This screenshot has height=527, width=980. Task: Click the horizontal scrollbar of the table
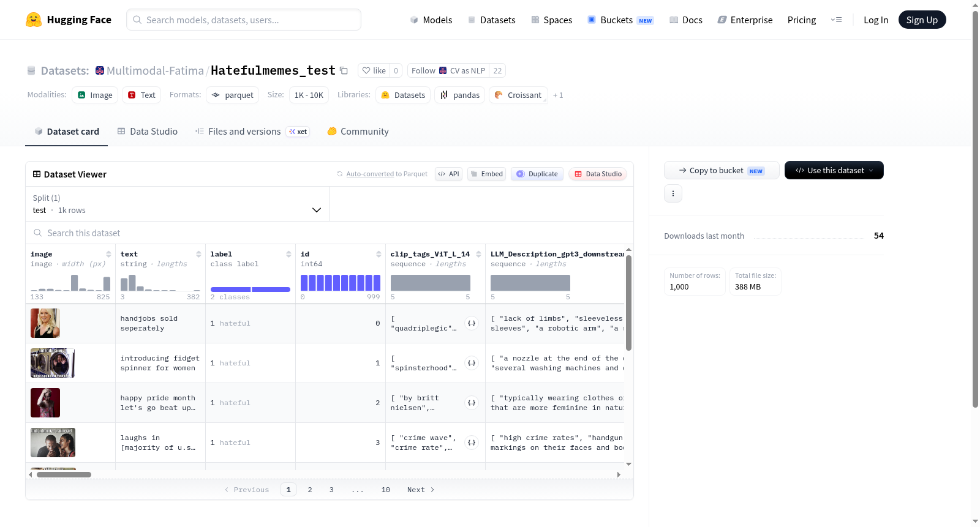click(64, 474)
